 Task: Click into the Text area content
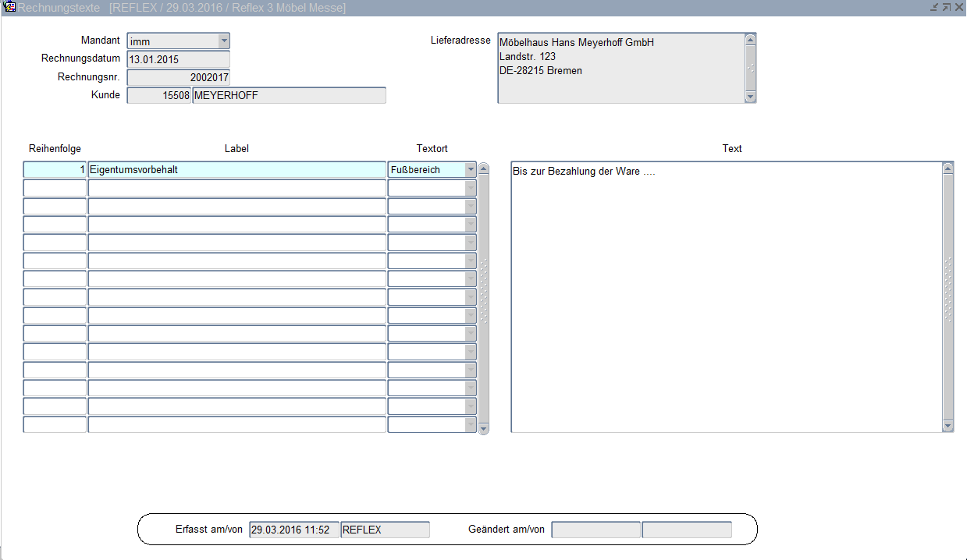click(726, 296)
